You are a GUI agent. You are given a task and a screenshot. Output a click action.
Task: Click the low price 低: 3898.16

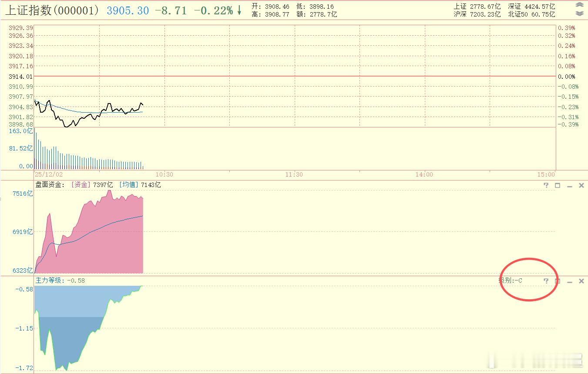[315, 7]
